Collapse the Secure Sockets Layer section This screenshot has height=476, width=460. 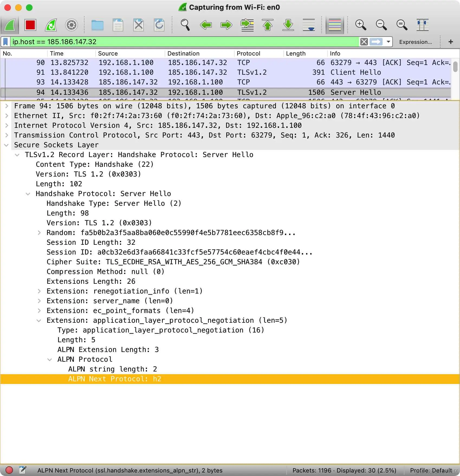7,145
